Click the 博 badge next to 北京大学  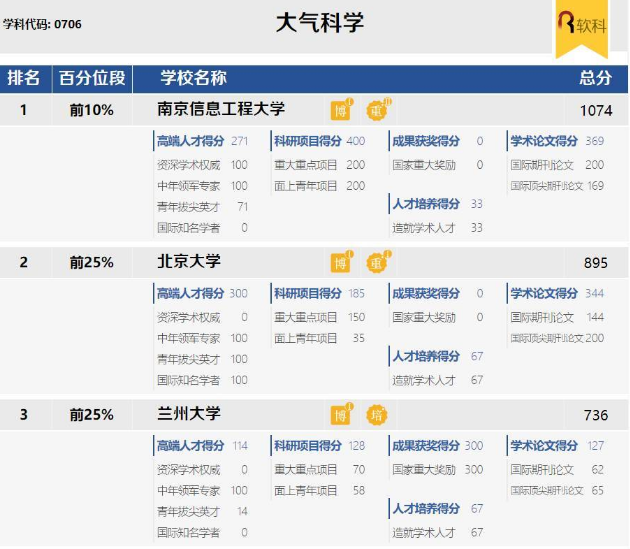coord(341,262)
